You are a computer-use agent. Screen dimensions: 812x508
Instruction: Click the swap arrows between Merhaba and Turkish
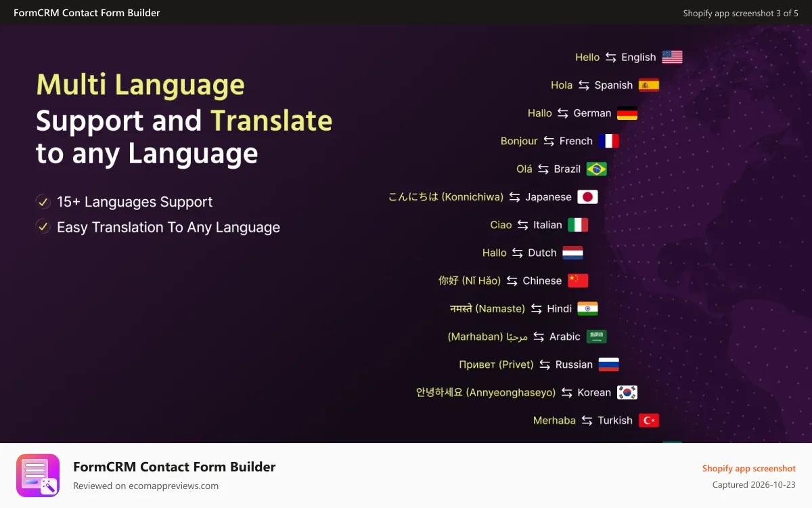click(587, 421)
